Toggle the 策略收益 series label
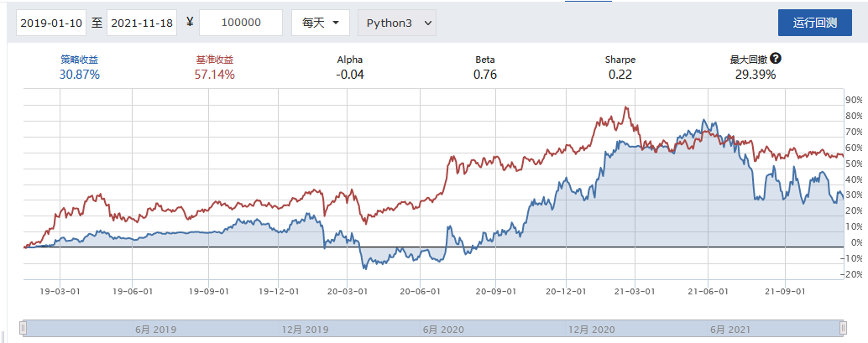The image size is (868, 343). tap(80, 60)
